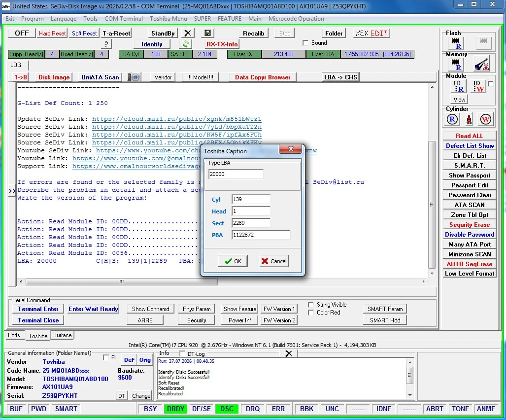Click the DeF button
The width and height of the screenshot is (506, 420).
[x=129, y=360]
